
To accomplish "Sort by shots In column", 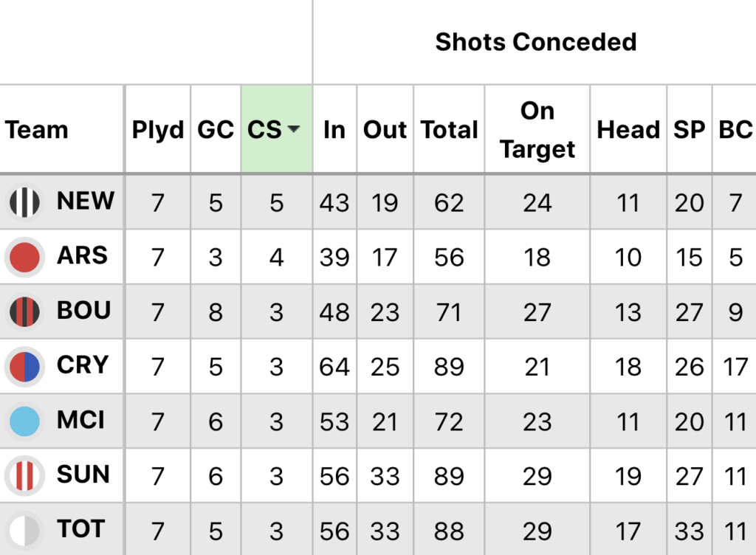I will pyautogui.click(x=334, y=130).
